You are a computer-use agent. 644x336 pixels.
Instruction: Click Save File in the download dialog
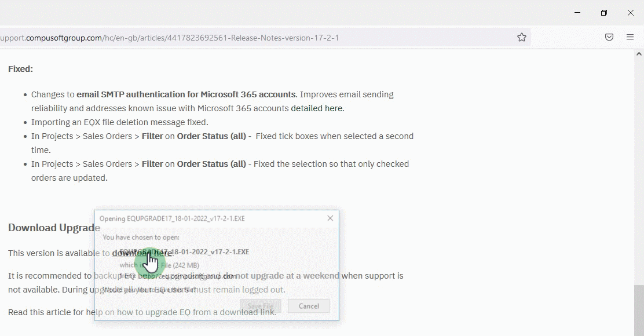tap(261, 306)
